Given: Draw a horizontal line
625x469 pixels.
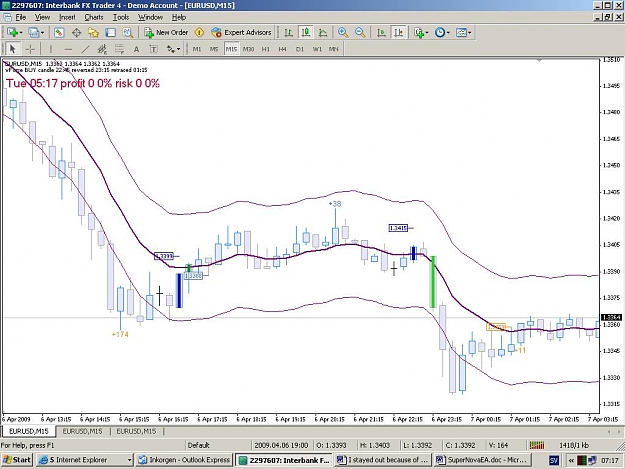Looking at the screenshot, I should [x=68, y=49].
